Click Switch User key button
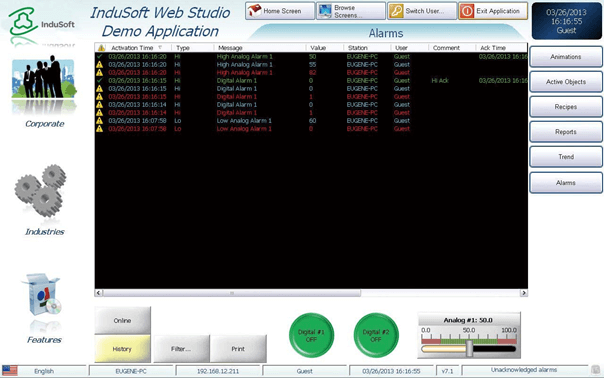Screen dimensions: 606x379 tap(422, 11)
